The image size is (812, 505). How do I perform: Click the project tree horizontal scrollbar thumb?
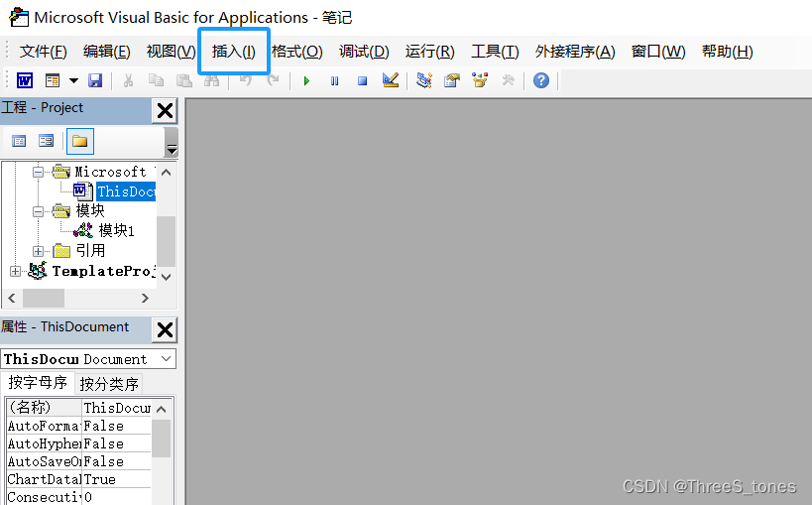coord(44,298)
